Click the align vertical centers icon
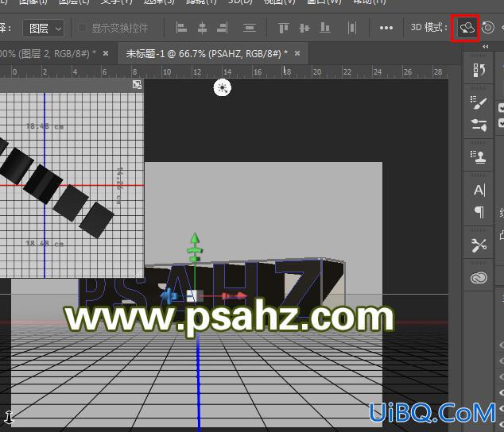The height and width of the screenshot is (432, 504). tap(304, 28)
